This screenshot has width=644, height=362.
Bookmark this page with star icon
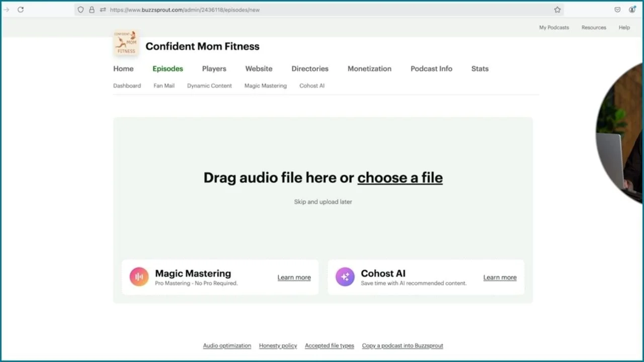[557, 10]
